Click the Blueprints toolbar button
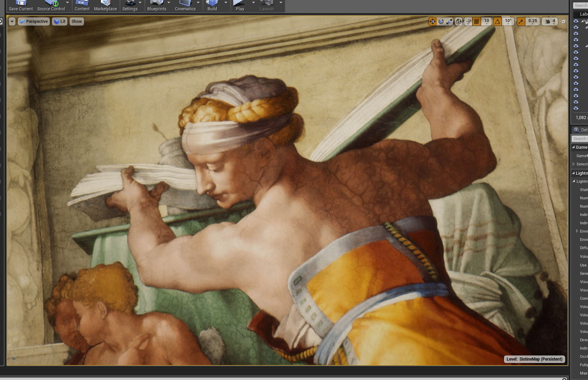The width and height of the screenshot is (588, 380). tap(157, 6)
